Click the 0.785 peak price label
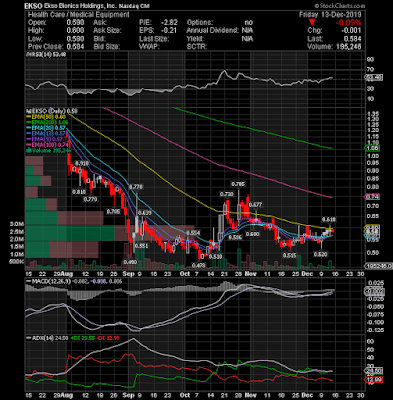The width and height of the screenshot is (393, 400). [x=238, y=184]
